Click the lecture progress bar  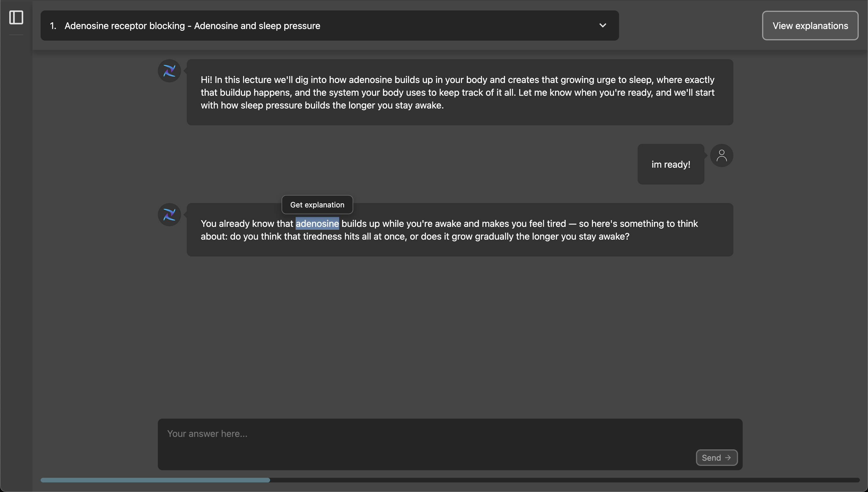click(450, 480)
